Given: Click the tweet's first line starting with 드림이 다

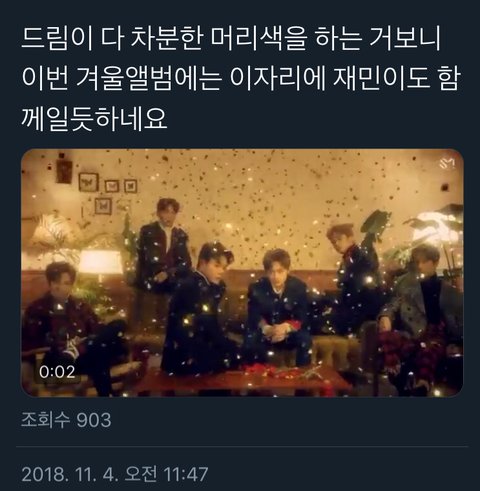Looking at the screenshot, I should 231,39.
